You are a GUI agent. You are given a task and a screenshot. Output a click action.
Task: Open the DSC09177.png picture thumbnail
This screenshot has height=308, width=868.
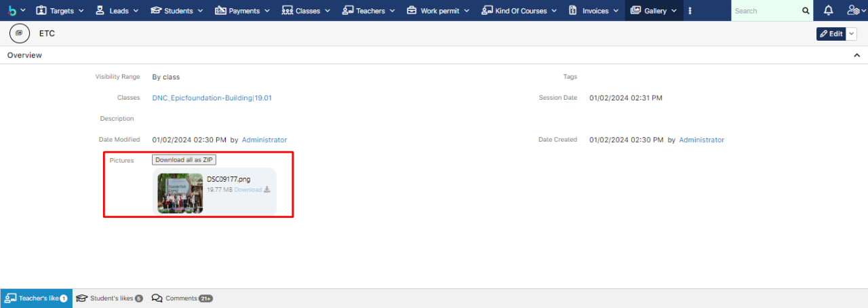coord(180,193)
